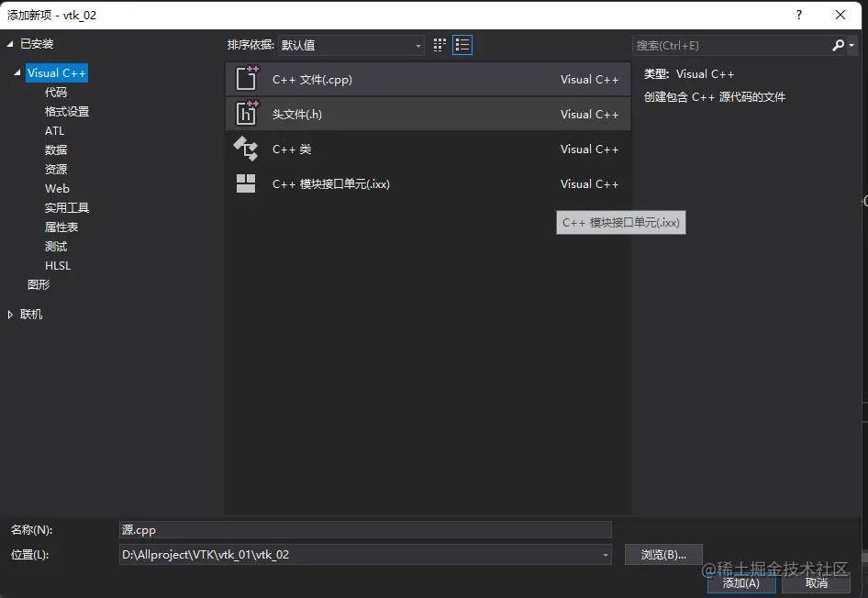Screen dimensions: 868x598
Task: Open the 位置 path dropdown
Action: [605, 555]
